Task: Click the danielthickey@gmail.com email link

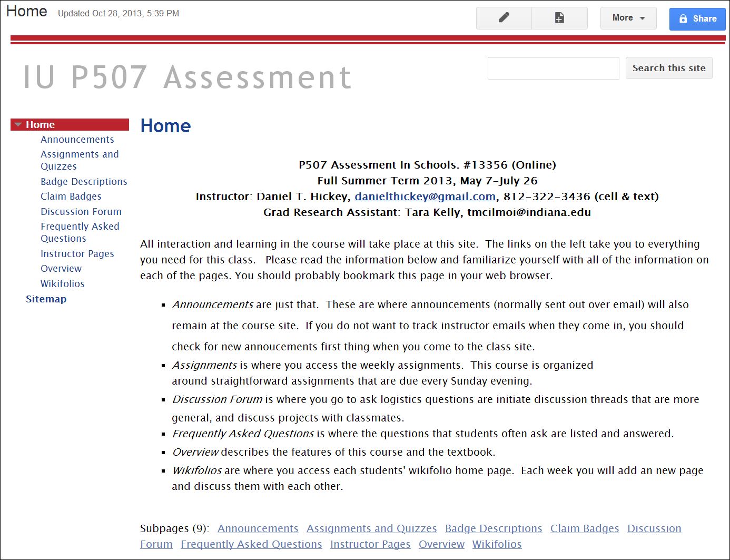Action: [425, 197]
